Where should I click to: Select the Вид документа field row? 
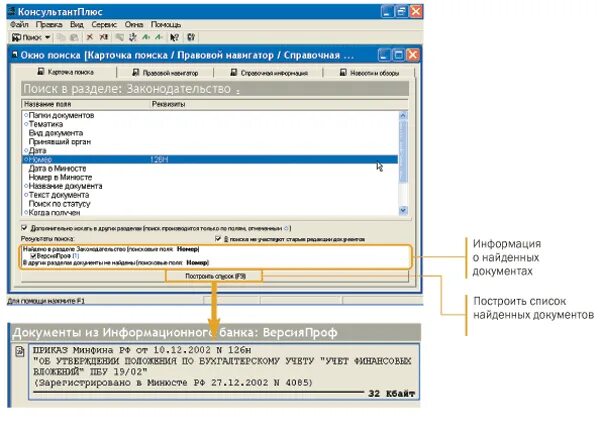[210, 133]
